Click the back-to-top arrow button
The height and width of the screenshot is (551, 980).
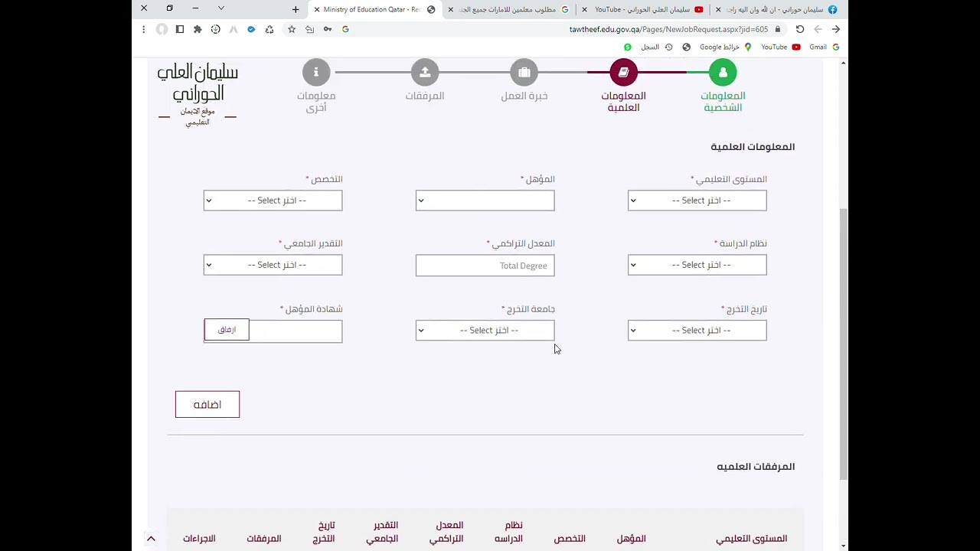coord(151,539)
